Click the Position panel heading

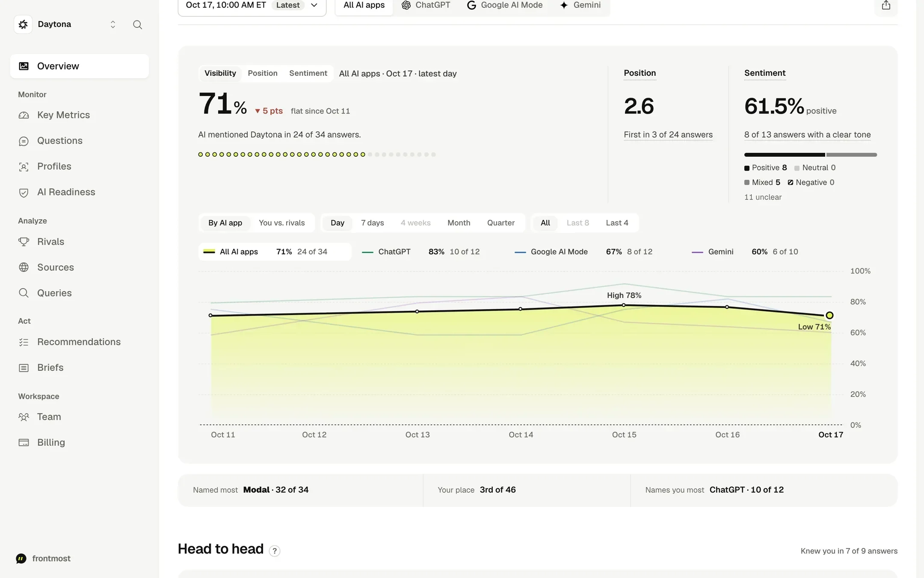coord(640,73)
